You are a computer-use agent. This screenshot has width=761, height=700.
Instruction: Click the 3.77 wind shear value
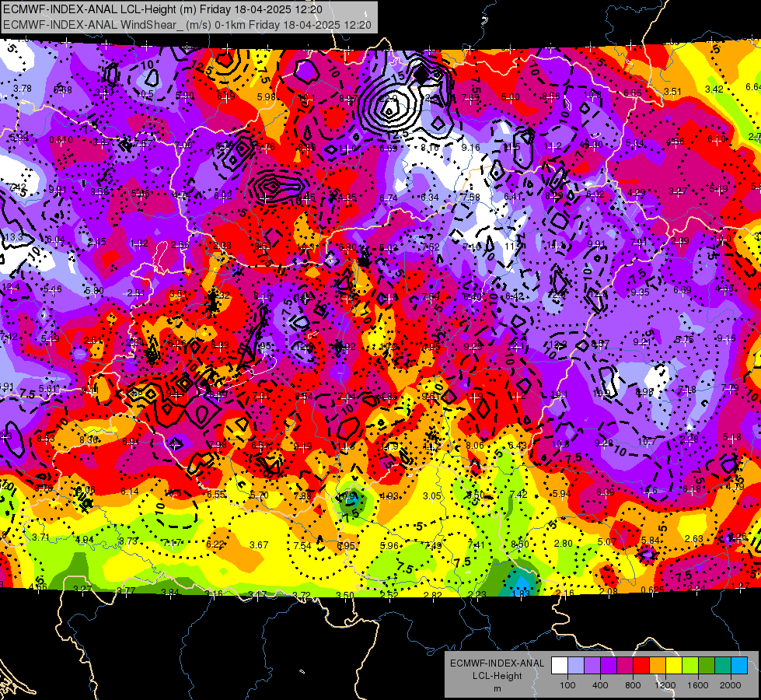[126, 590]
